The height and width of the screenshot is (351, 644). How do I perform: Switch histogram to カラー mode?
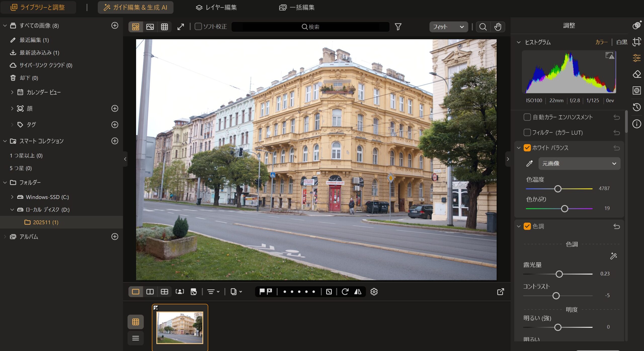click(x=601, y=42)
